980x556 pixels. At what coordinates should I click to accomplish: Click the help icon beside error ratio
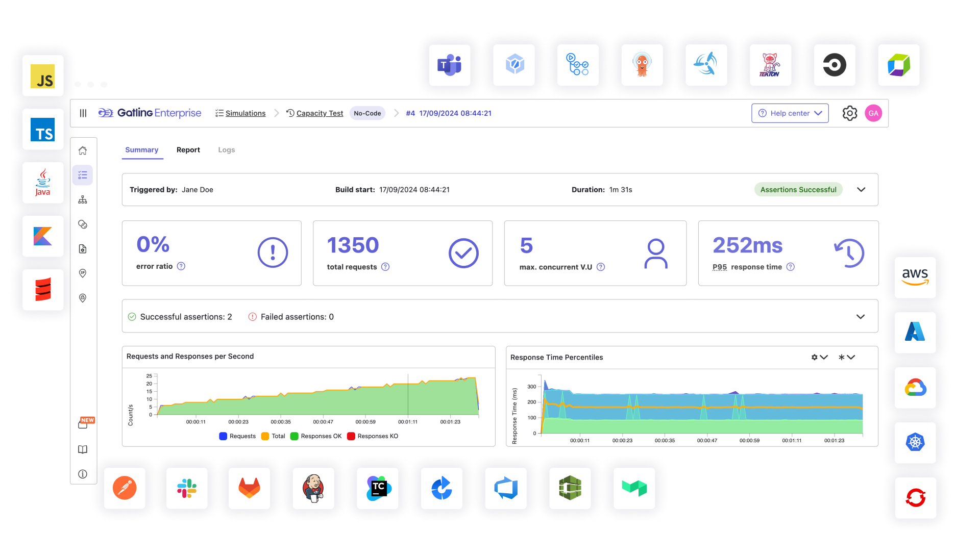click(x=181, y=266)
